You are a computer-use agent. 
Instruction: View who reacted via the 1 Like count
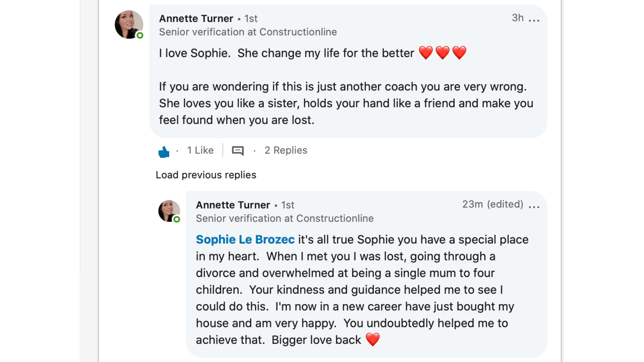(200, 150)
